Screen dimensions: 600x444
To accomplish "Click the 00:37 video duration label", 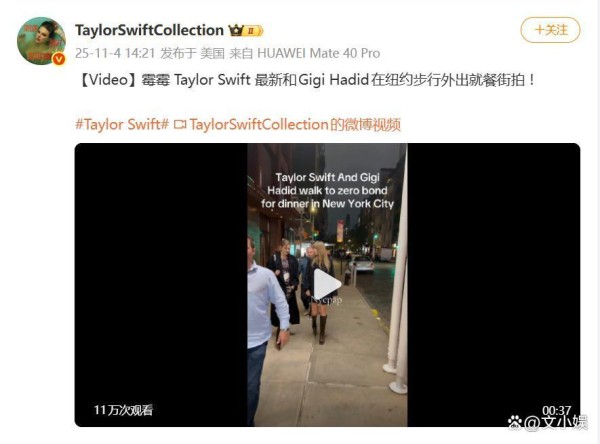I will click(556, 410).
